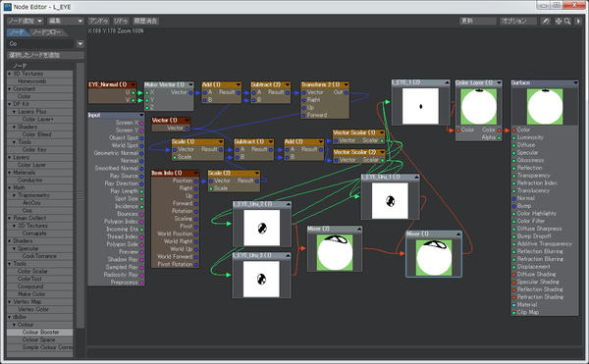Click the Clip Map input dot on Surface

(513, 313)
